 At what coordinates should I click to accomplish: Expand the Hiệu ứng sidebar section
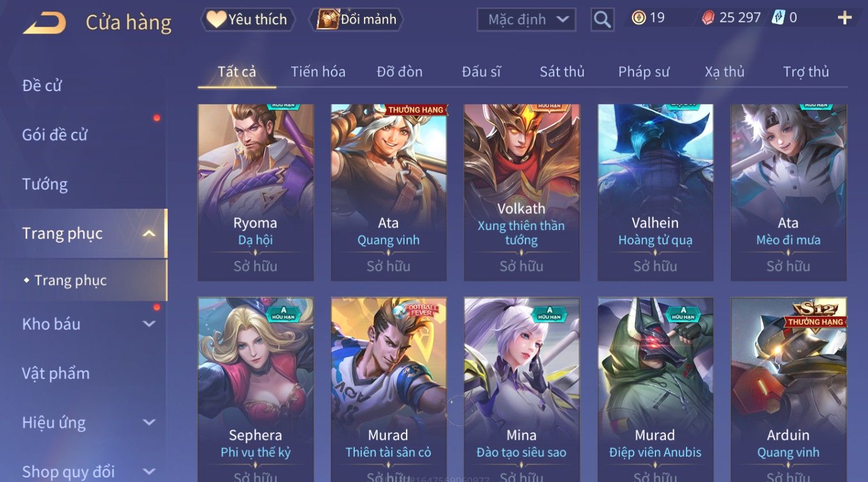tap(149, 423)
